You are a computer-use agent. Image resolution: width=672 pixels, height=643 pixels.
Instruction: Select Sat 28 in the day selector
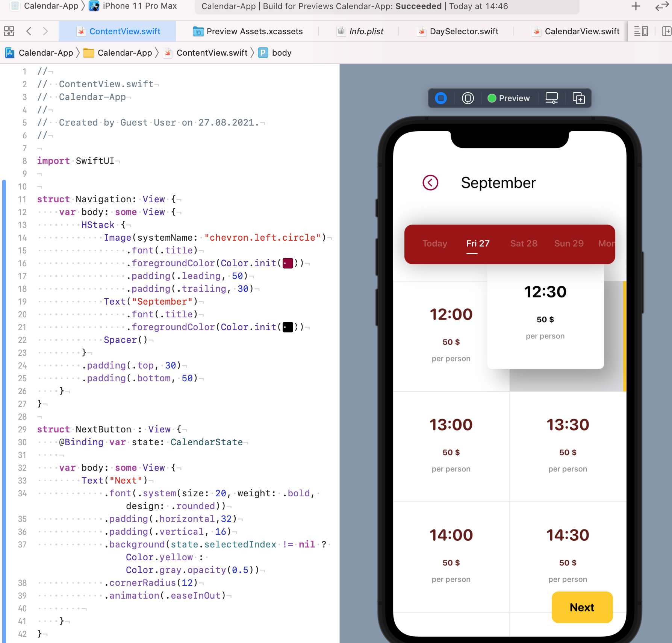(x=524, y=243)
